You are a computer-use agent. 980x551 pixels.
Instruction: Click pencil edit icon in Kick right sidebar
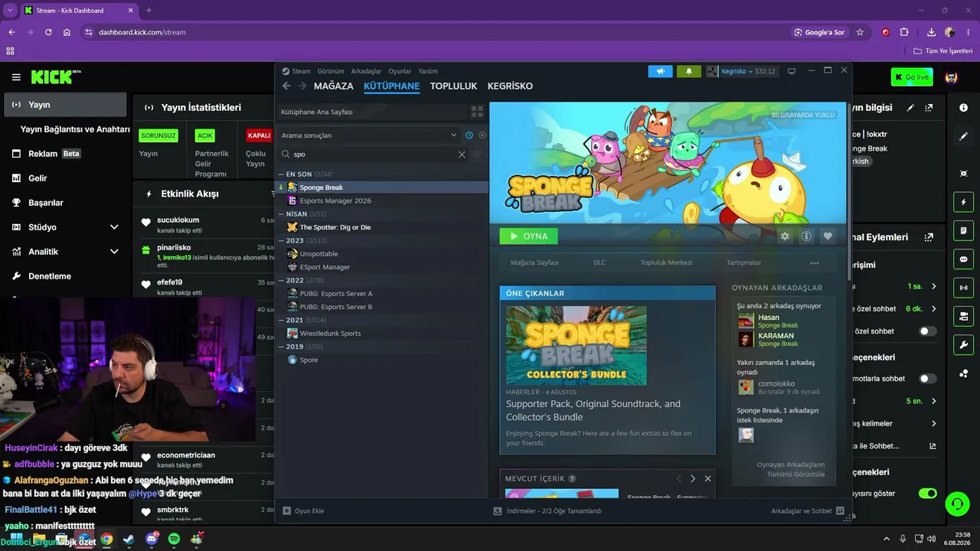click(x=963, y=136)
